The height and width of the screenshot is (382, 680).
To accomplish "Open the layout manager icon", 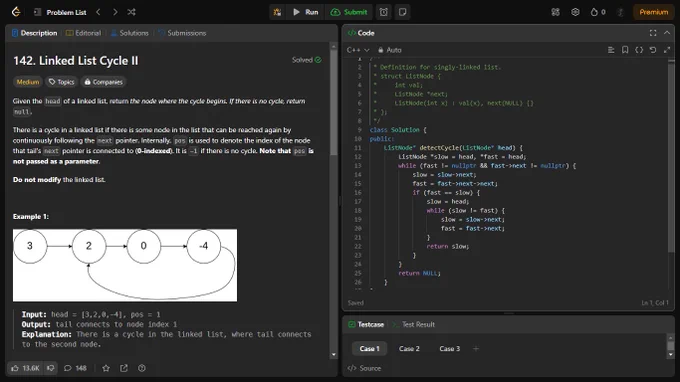I will tap(556, 12).
